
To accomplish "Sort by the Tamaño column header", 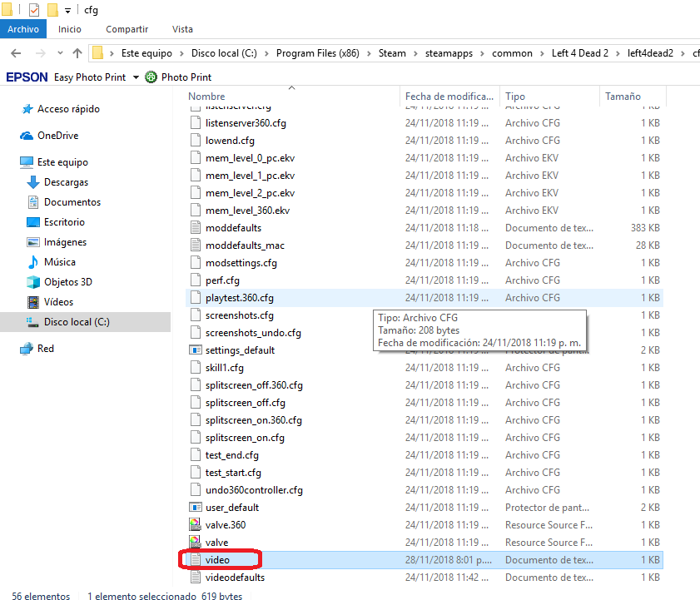I will (x=623, y=97).
